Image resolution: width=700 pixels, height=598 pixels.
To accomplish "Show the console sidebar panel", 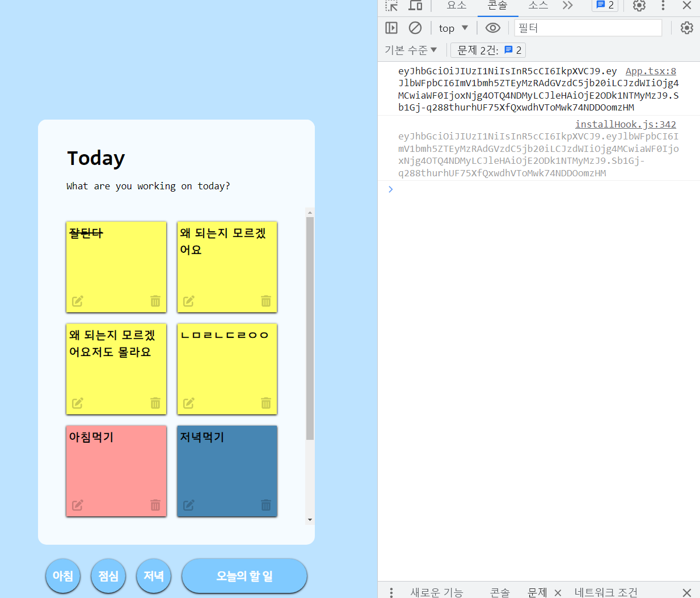I will (x=391, y=28).
